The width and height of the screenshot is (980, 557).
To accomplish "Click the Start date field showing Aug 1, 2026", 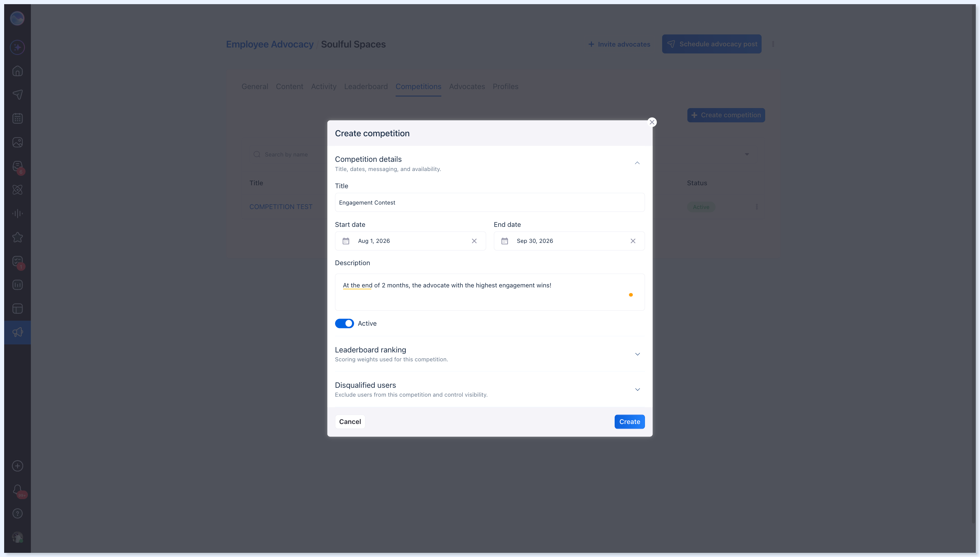I will [410, 241].
